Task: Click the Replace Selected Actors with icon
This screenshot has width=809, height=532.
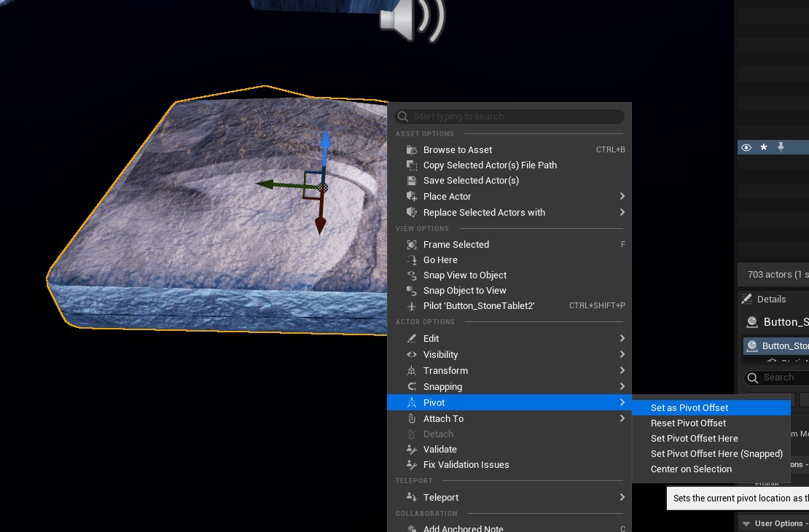Action: (411, 212)
